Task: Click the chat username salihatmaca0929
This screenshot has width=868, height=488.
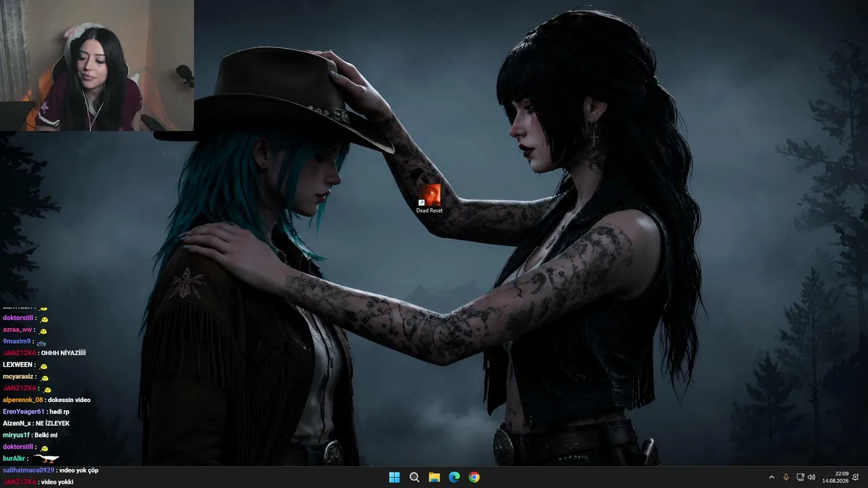Action: click(x=28, y=470)
